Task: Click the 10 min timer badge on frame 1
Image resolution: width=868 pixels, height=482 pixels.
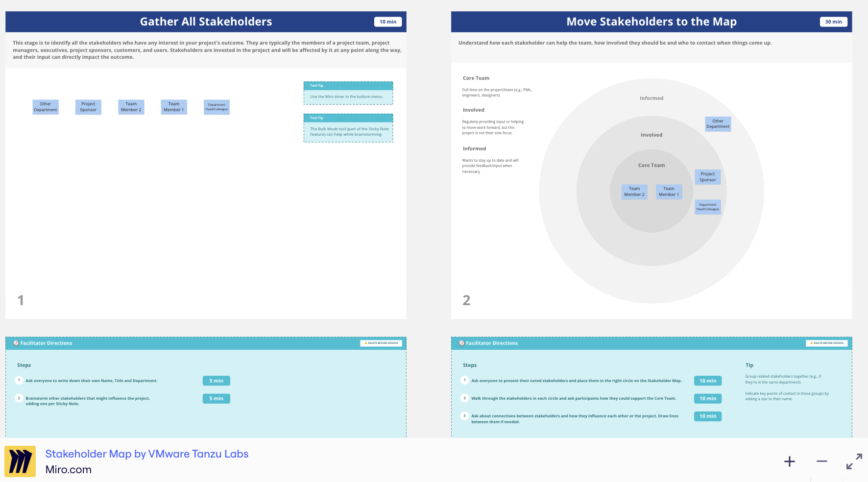Action: (387, 22)
